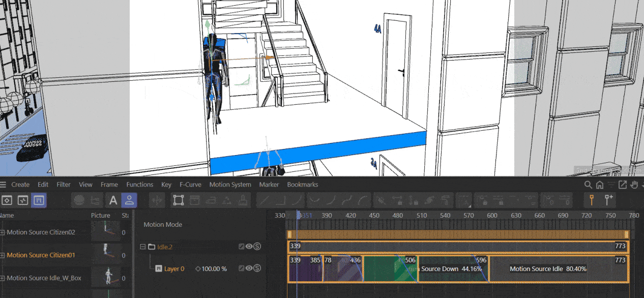Screen dimensions: 644x298
Task: Select the purple motion clip starting at 339
Action: tap(305, 269)
